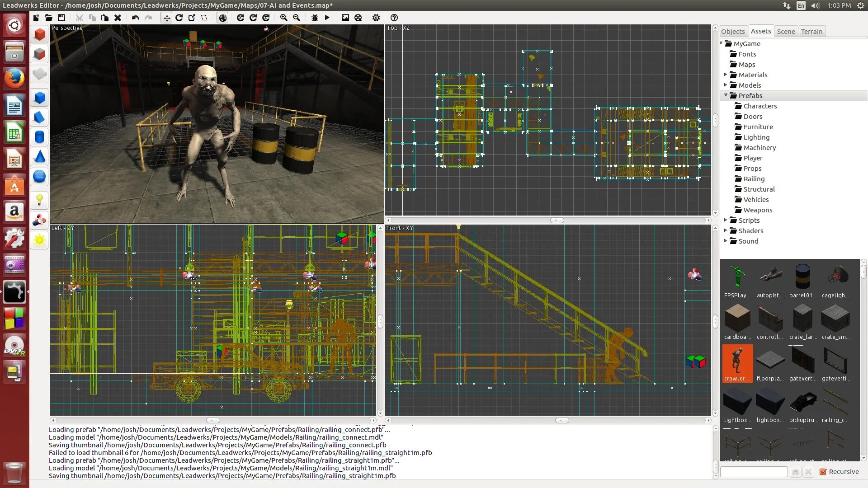Open the Objects tab
Screen dimensions: 868x488
pyautogui.click(x=732, y=32)
